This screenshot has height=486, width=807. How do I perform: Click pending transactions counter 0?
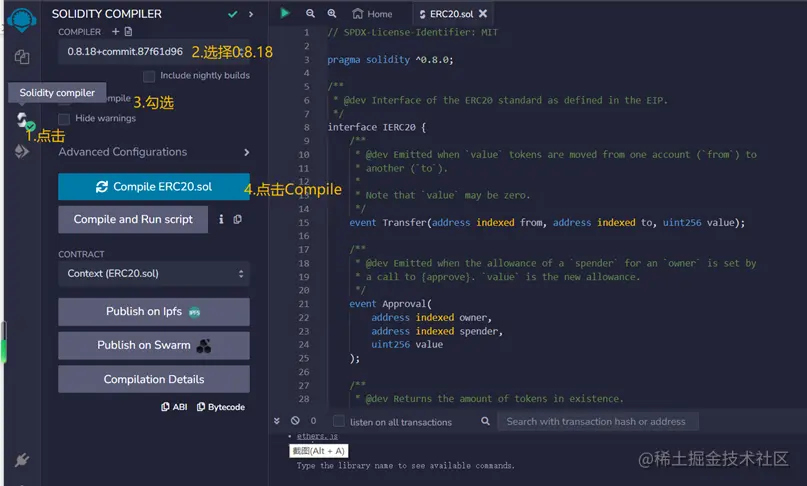coord(313,421)
